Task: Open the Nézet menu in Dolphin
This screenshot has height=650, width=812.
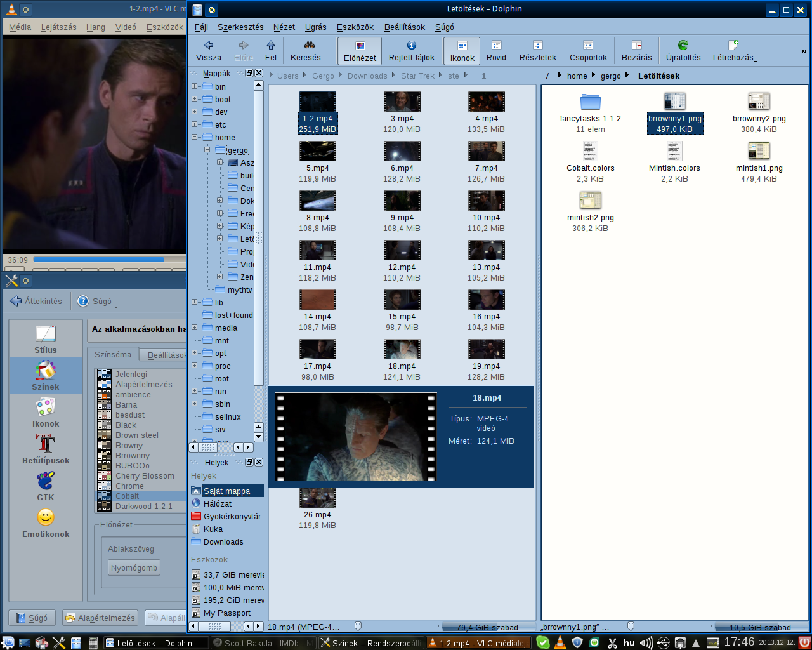Action: coord(284,27)
